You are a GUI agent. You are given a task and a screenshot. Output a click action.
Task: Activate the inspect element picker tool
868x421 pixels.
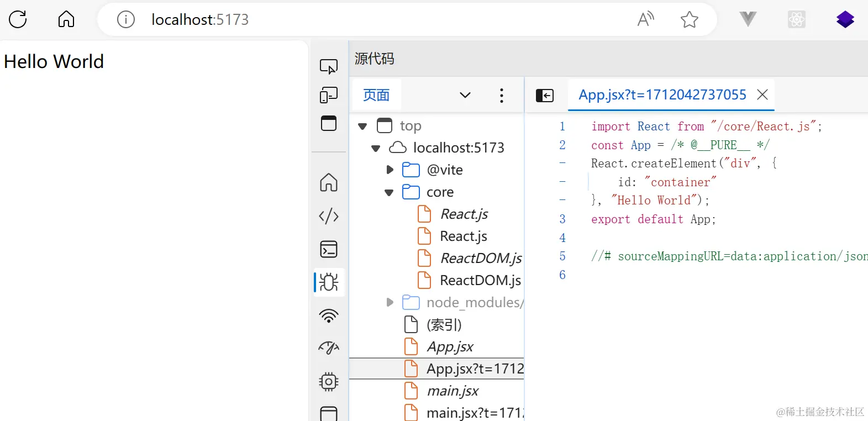(x=329, y=66)
